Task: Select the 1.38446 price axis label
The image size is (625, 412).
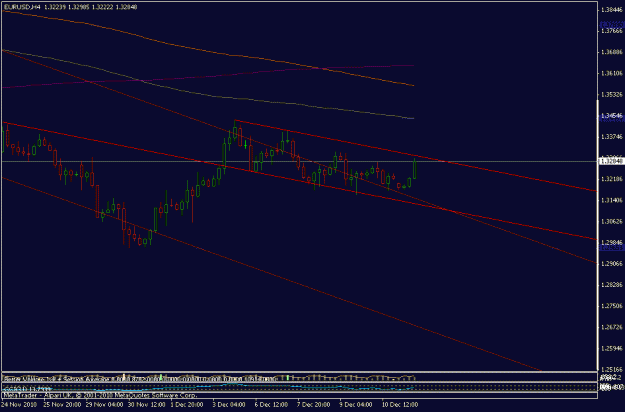Action: (611, 10)
